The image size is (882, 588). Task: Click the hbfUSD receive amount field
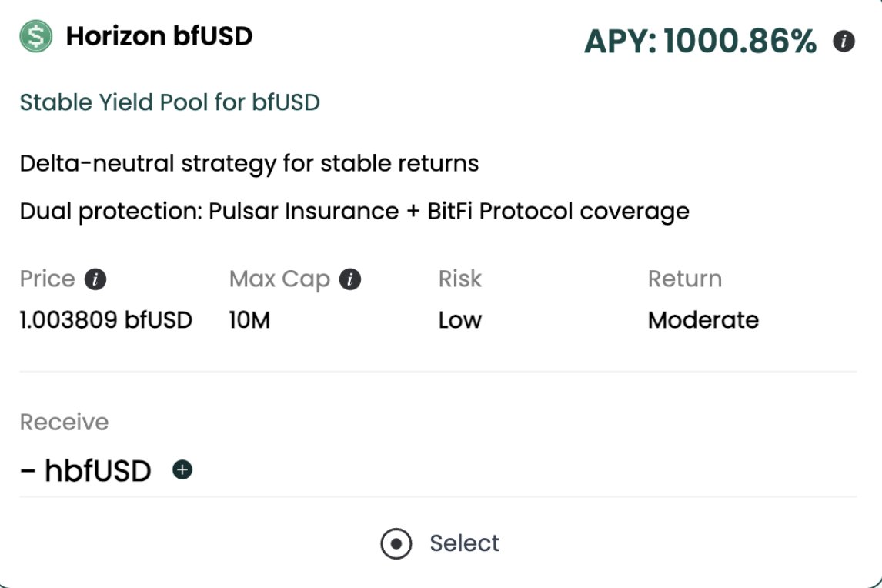point(85,470)
